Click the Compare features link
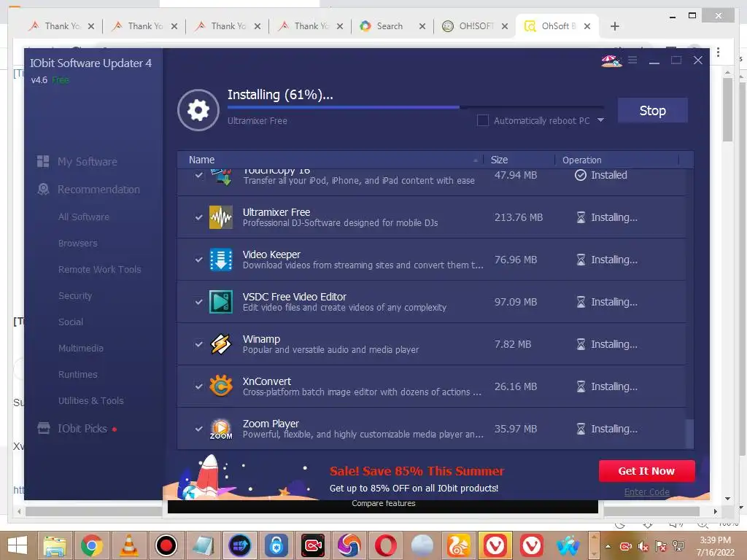The image size is (747, 560). click(x=384, y=503)
